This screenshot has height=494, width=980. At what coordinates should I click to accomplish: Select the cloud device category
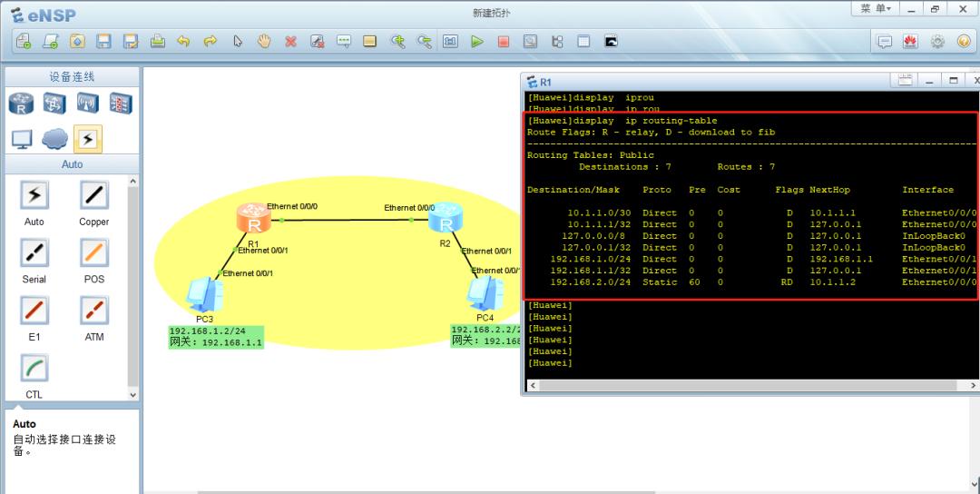(x=55, y=139)
